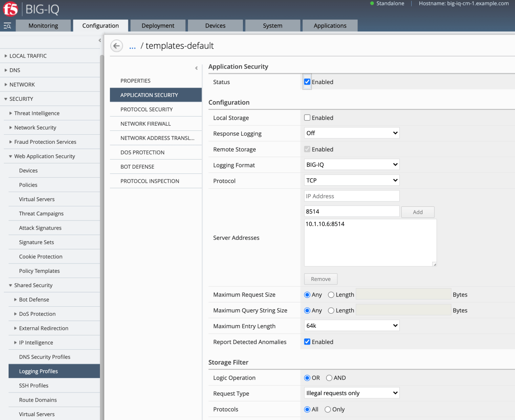This screenshot has width=515, height=420.
Task: Select All protocols radio button
Action: (x=307, y=409)
